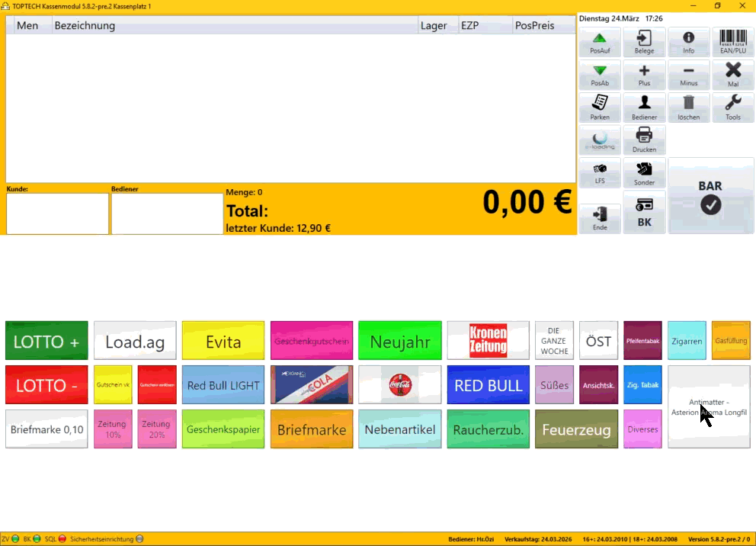Open the LFS icon

click(599, 173)
